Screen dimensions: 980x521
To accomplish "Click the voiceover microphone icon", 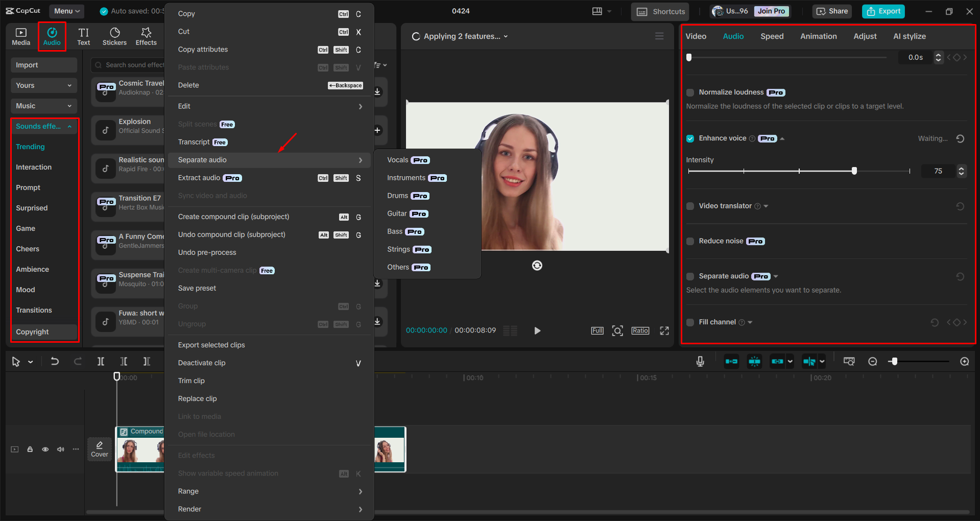I will tap(700, 361).
